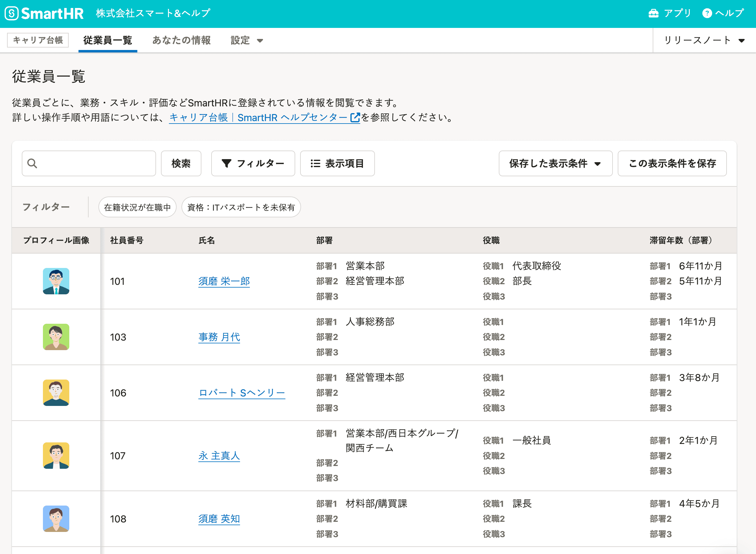Click the 資格：ITパスポートを未保有 filter chip
Screen dimensions: 756x554
pos(241,207)
